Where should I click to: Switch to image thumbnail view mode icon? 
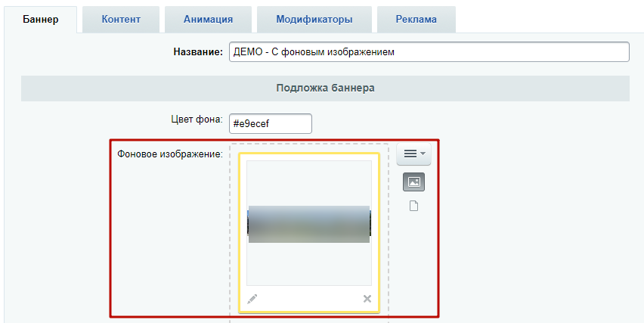(413, 182)
